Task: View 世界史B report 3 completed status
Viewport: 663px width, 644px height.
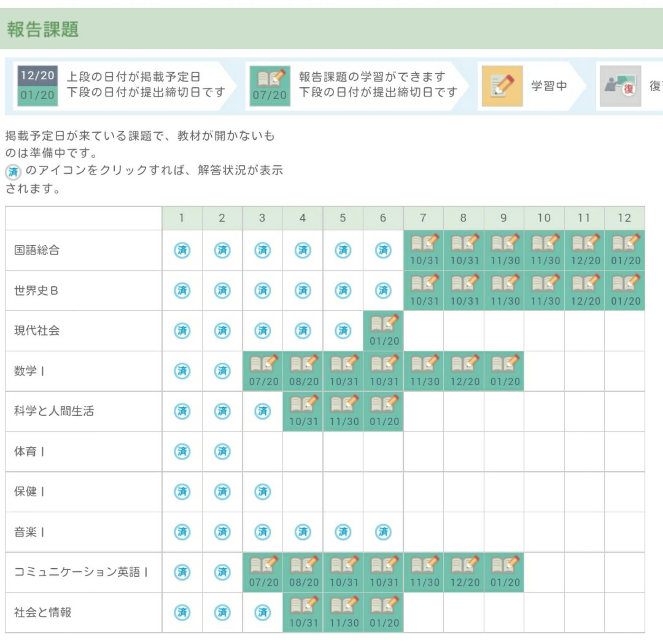Action: (x=263, y=291)
